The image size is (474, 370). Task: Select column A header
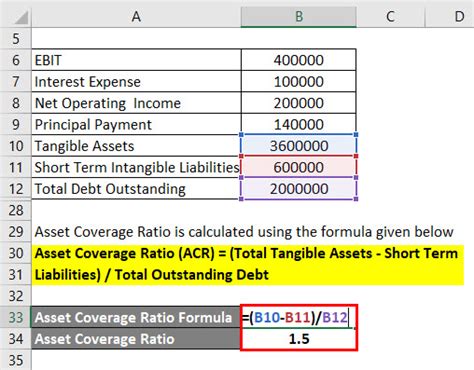136,16
